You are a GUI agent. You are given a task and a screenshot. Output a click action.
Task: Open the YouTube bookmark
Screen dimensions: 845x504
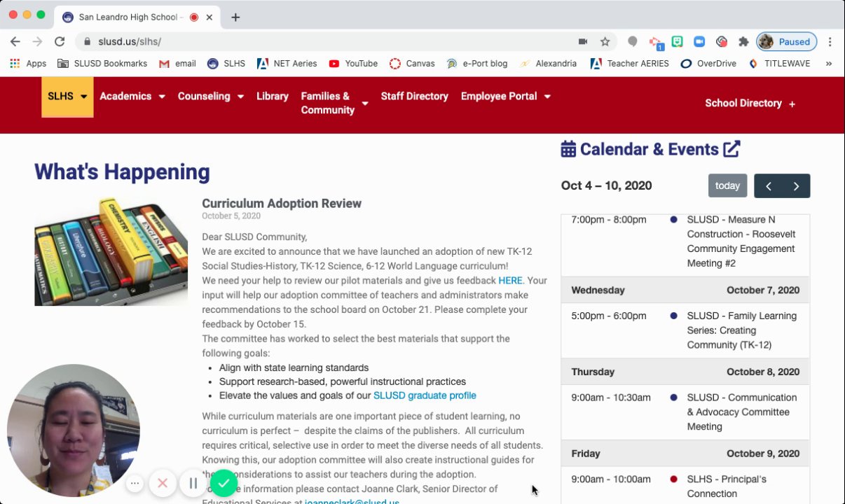pyautogui.click(x=353, y=64)
